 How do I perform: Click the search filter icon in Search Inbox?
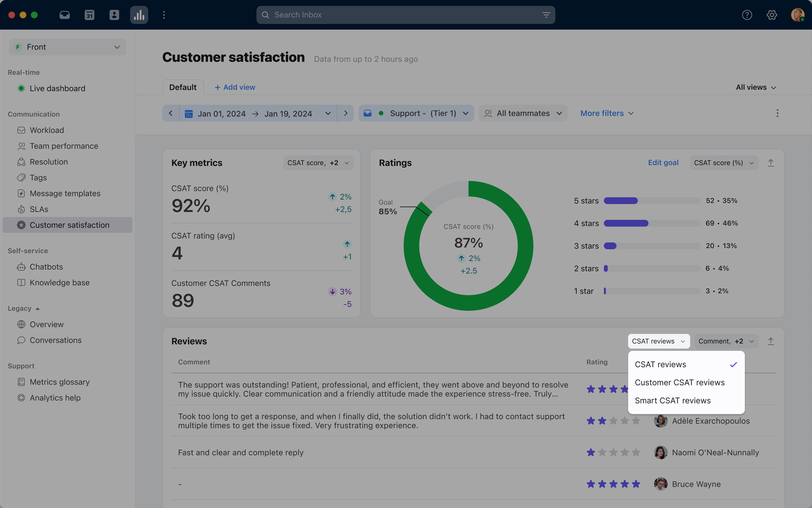click(546, 15)
